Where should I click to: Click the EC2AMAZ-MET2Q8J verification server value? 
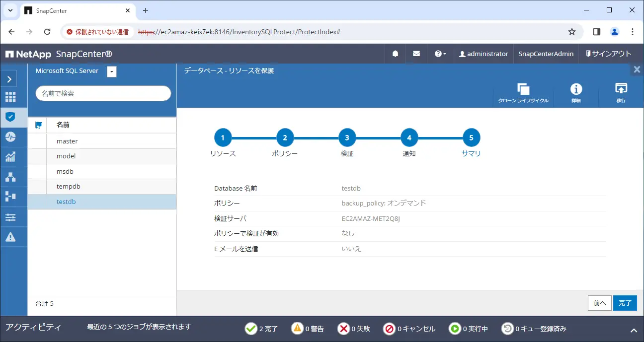tap(371, 218)
